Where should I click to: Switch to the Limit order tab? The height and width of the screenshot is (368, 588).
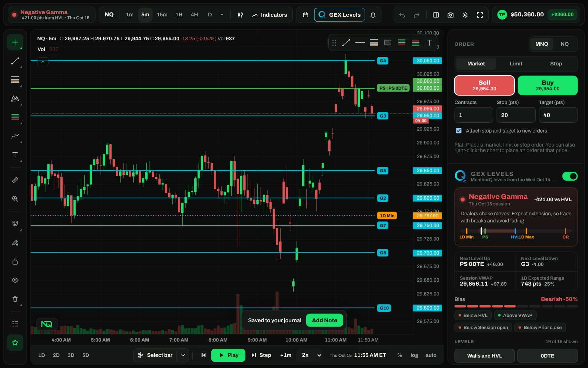(x=516, y=64)
